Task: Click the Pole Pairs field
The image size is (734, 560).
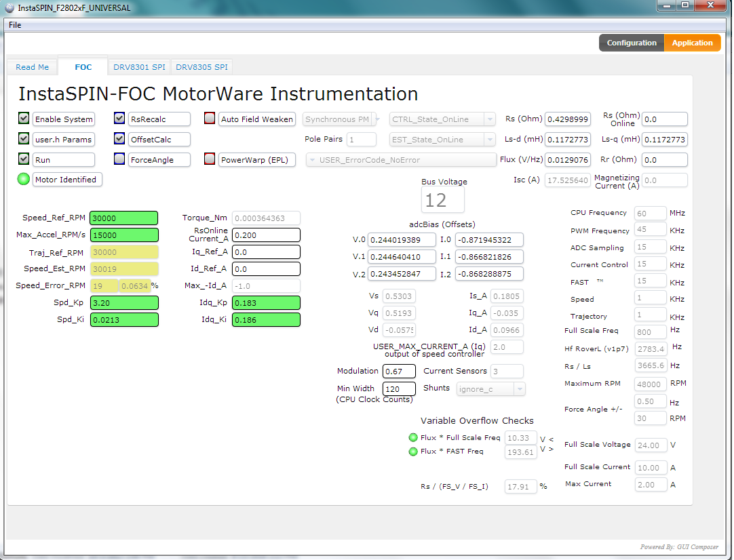Action: pyautogui.click(x=361, y=140)
